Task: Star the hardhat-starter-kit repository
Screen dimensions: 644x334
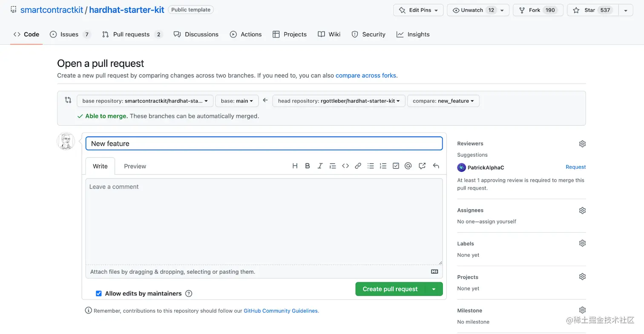Action: coord(593,10)
